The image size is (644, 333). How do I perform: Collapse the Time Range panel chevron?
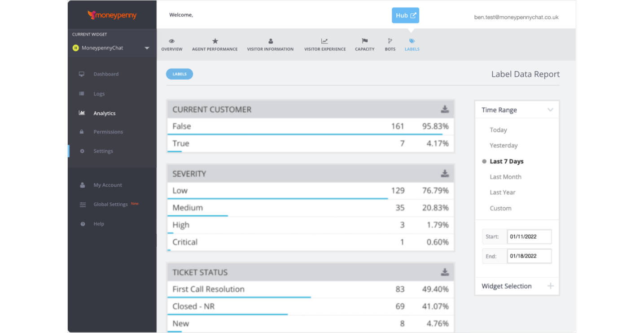point(550,110)
